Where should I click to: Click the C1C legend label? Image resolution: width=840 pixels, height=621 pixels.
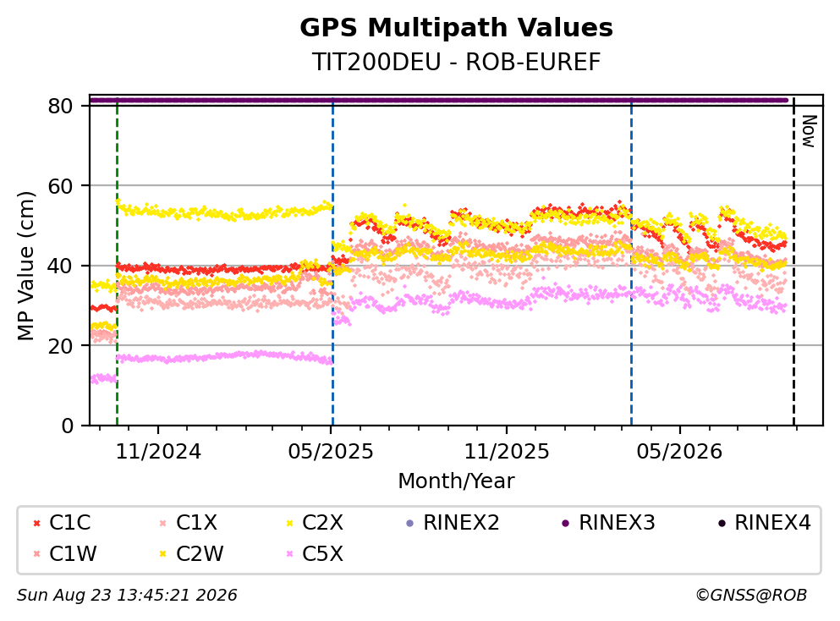[70, 523]
